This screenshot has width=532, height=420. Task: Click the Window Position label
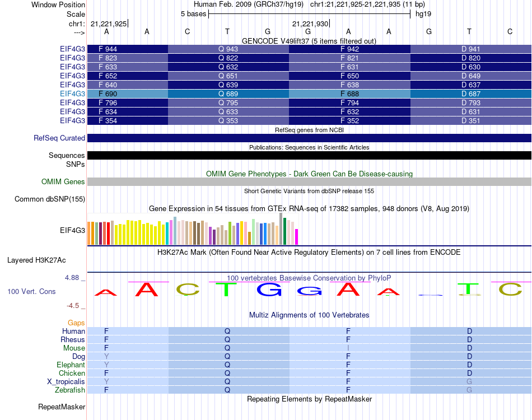(58, 4)
